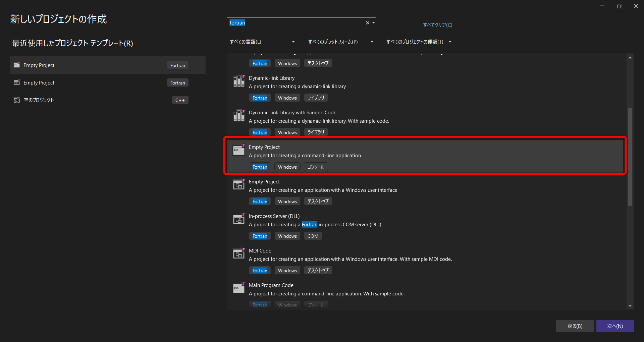Select the Main Program Code template title
The height and width of the screenshot is (342, 644).
(271, 285)
